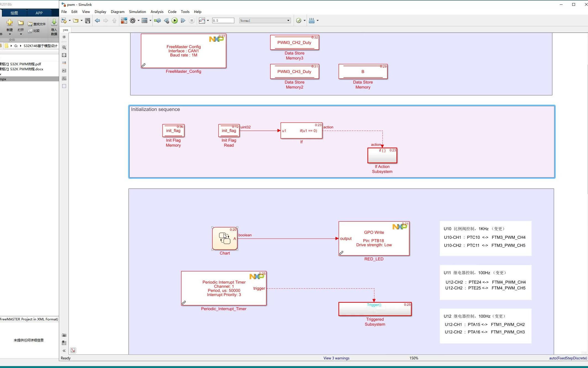This screenshot has height=368, width=588.
Task: Toggle Hide/Show Explorer Bar arrow icon
Action: click(x=64, y=37)
